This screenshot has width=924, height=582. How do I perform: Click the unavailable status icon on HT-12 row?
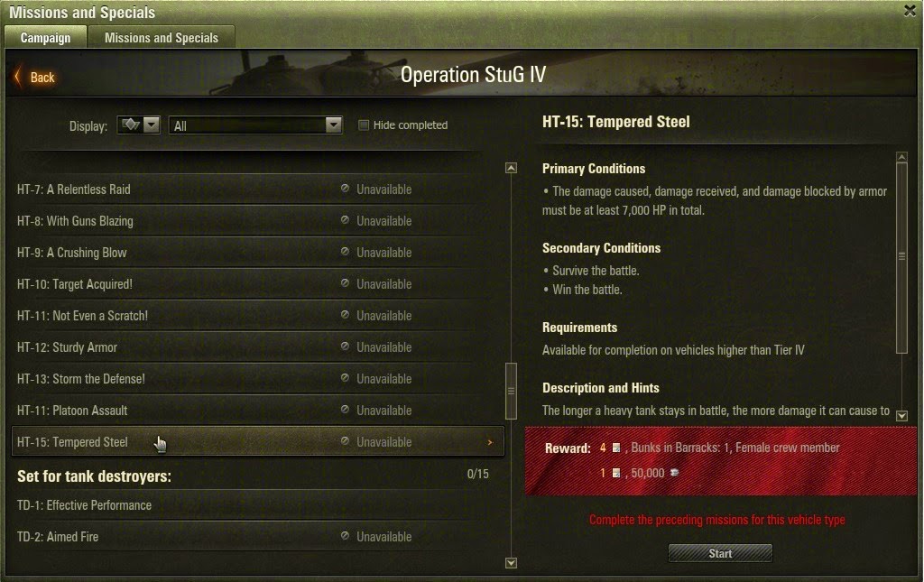(345, 346)
